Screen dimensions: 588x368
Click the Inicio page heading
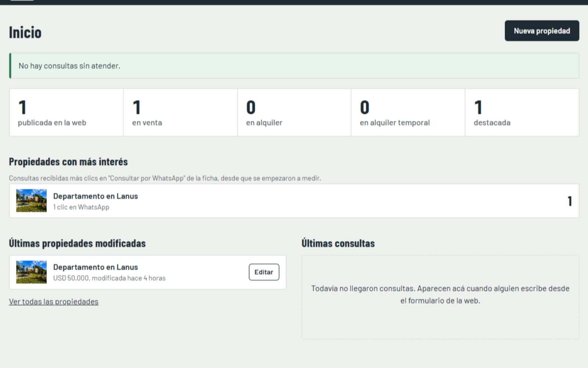[x=25, y=32]
